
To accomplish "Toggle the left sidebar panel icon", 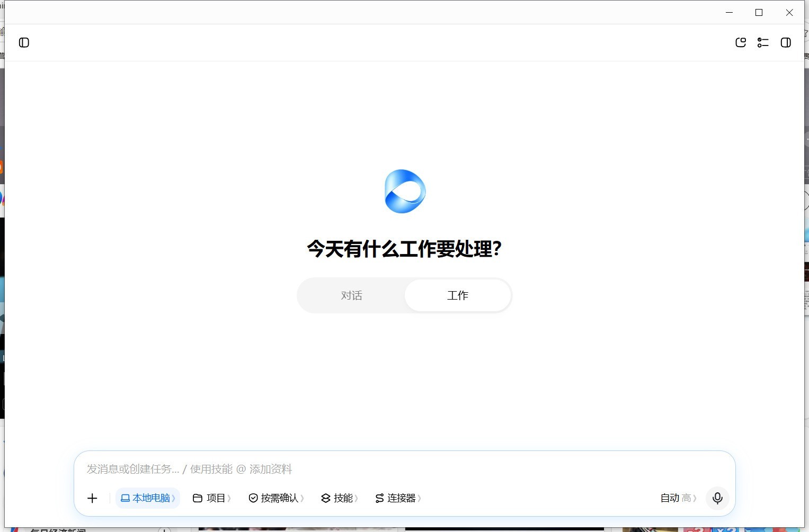I will (x=24, y=42).
